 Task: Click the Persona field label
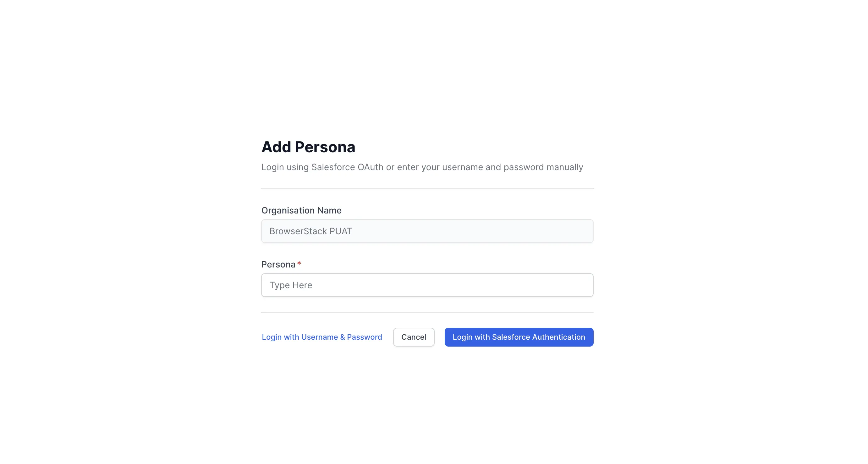(278, 264)
